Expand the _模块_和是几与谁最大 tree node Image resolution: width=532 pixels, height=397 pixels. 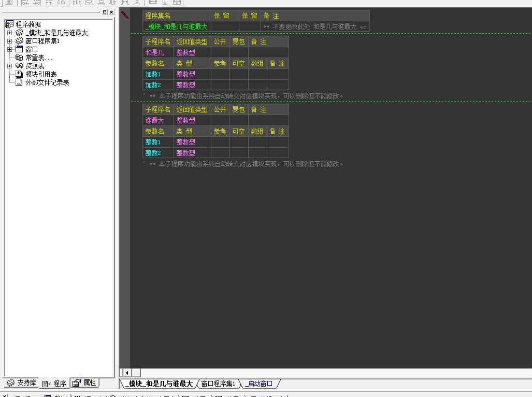tap(9, 33)
